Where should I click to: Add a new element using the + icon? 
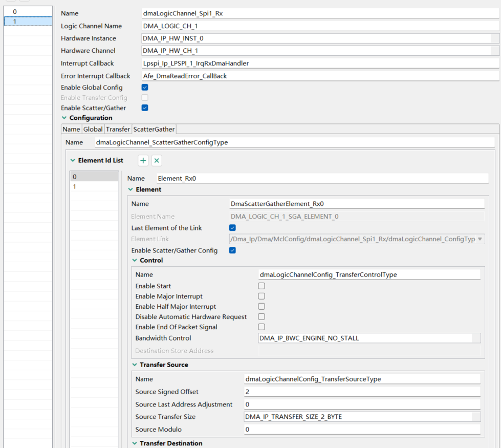143,160
